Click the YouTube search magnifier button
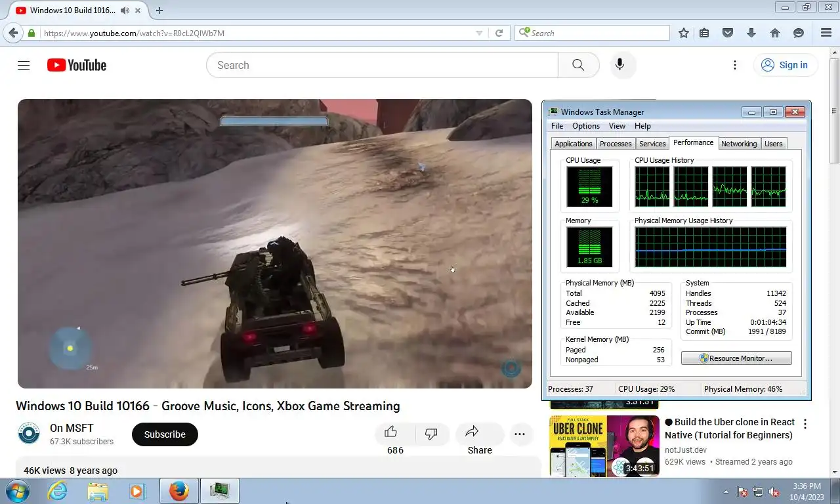The image size is (840, 504). [x=578, y=65]
